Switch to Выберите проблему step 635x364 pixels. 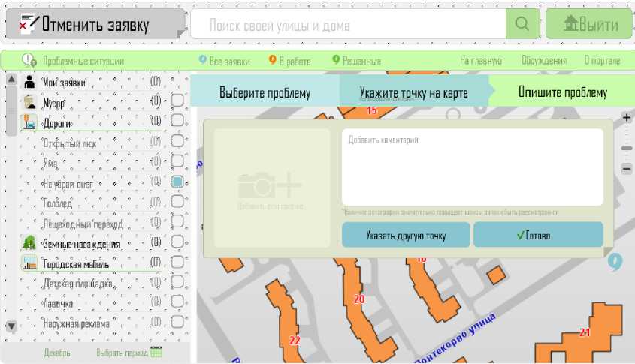(x=265, y=92)
